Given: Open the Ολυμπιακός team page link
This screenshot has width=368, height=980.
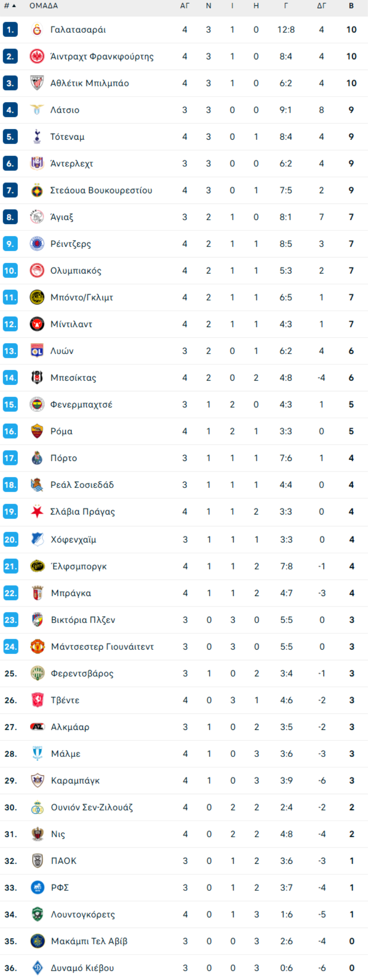Looking at the screenshot, I should (76, 271).
